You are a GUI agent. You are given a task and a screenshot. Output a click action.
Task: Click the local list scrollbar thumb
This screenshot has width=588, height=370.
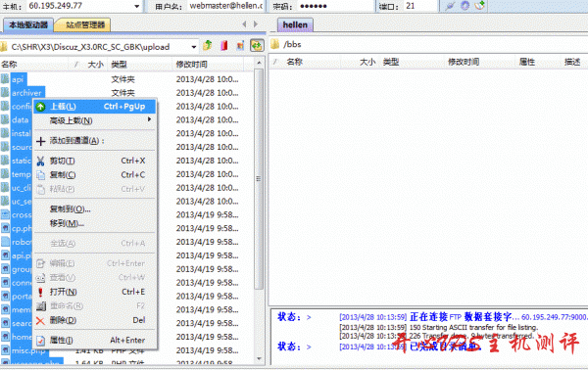259,179
